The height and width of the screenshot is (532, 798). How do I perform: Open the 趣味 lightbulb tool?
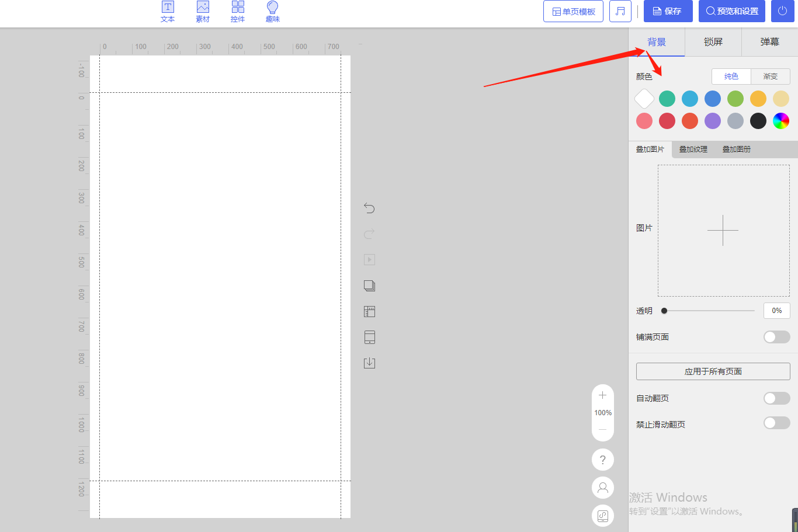coord(273,12)
